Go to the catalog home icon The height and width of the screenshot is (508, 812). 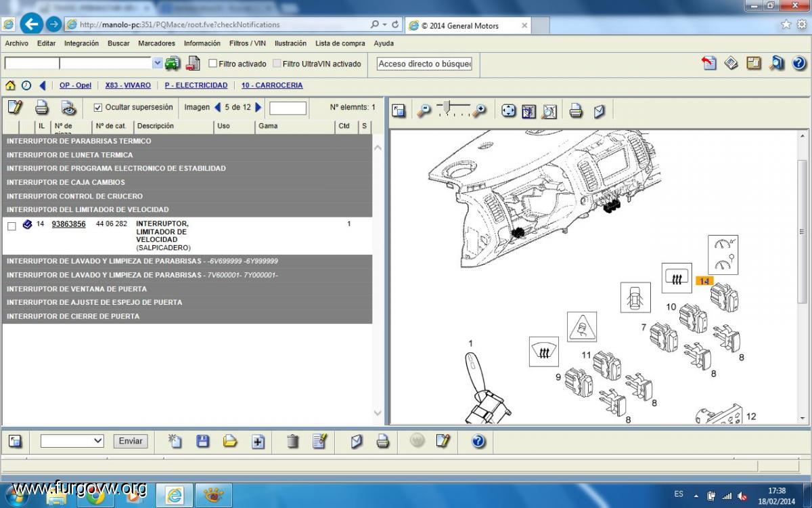[x=10, y=85]
